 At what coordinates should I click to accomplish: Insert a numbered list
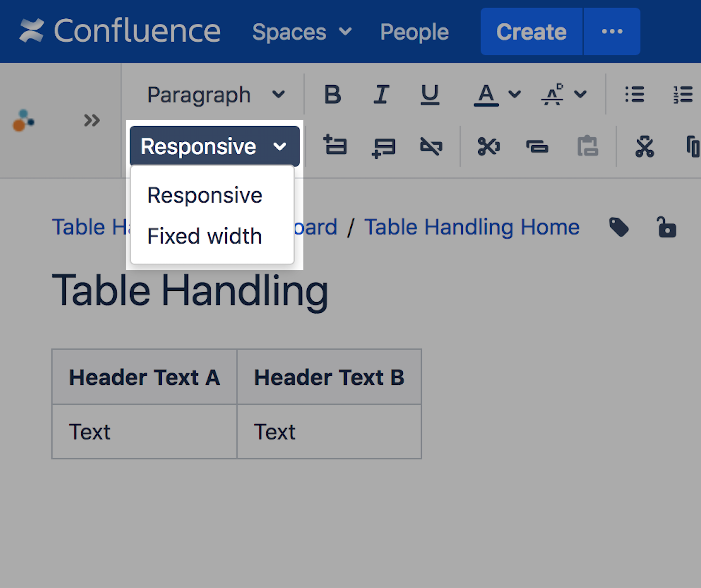[683, 94]
